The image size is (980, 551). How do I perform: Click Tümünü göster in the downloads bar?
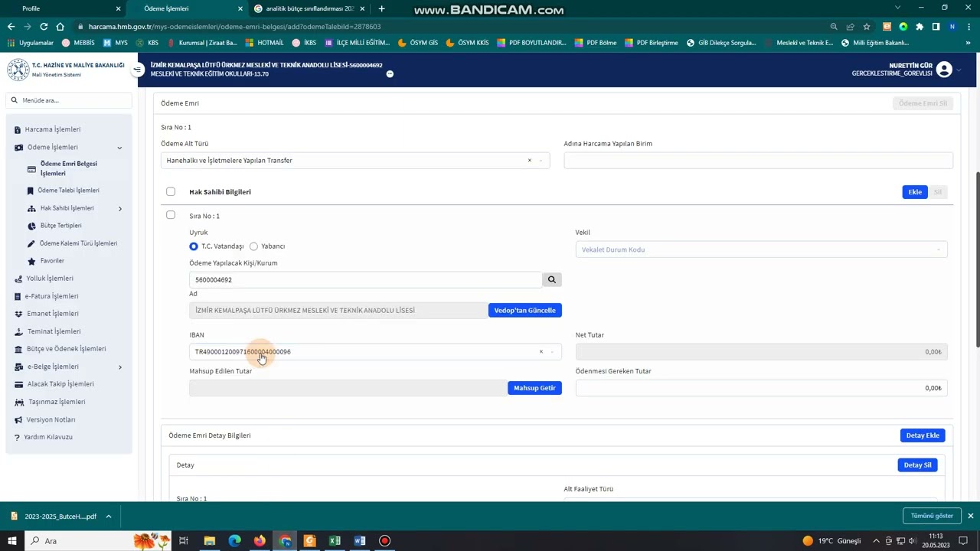pos(932,516)
